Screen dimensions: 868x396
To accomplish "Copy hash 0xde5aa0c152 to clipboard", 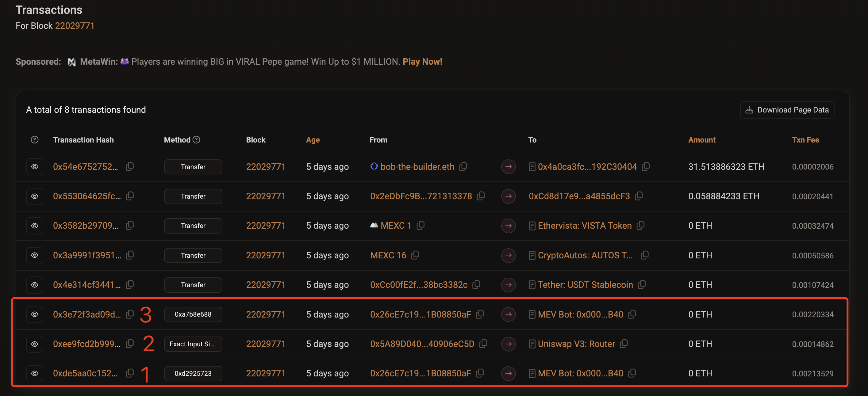I will tap(130, 373).
